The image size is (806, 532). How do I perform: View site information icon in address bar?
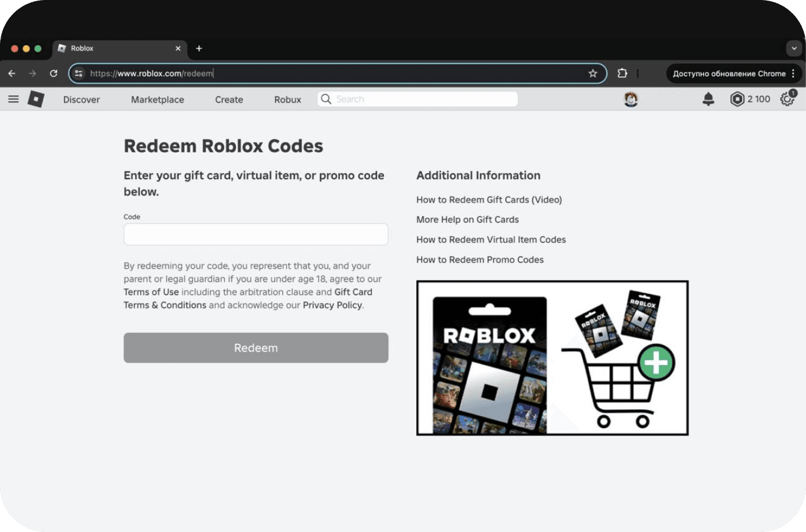79,73
